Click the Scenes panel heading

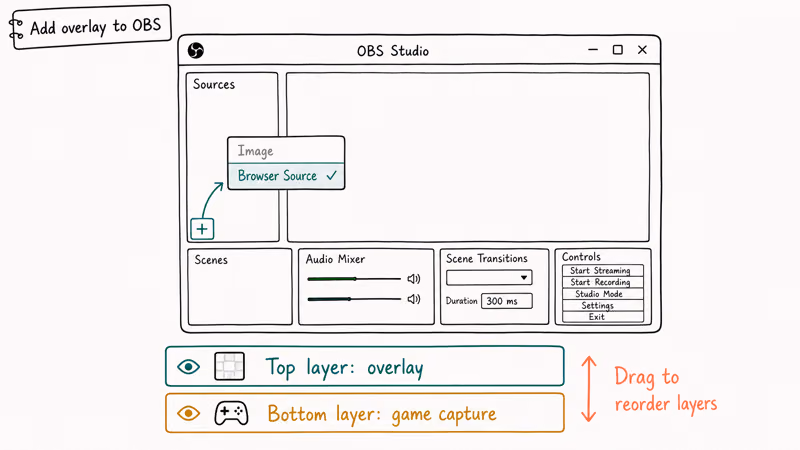(x=211, y=260)
